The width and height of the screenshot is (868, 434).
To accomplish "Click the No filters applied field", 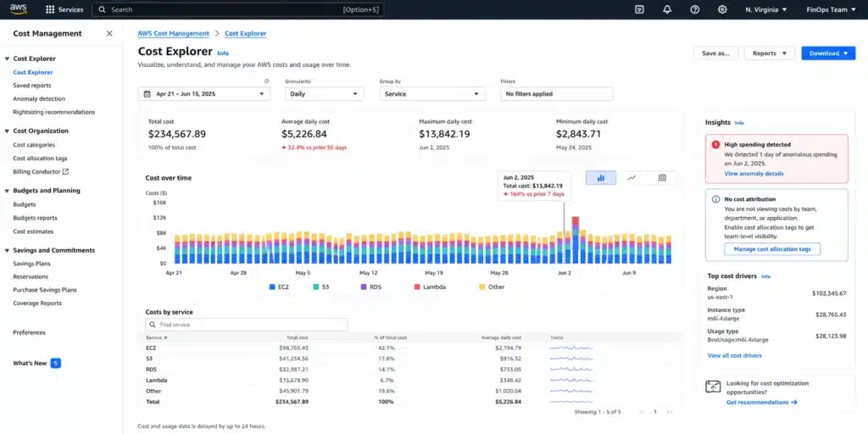I will point(557,94).
